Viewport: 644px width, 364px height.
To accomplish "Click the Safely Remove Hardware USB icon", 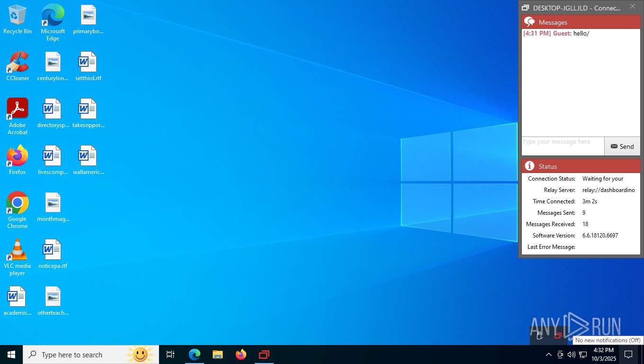I will (x=539, y=336).
